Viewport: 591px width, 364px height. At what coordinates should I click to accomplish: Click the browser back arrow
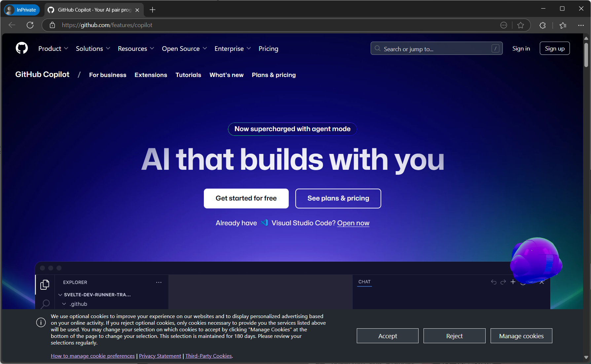[12, 25]
